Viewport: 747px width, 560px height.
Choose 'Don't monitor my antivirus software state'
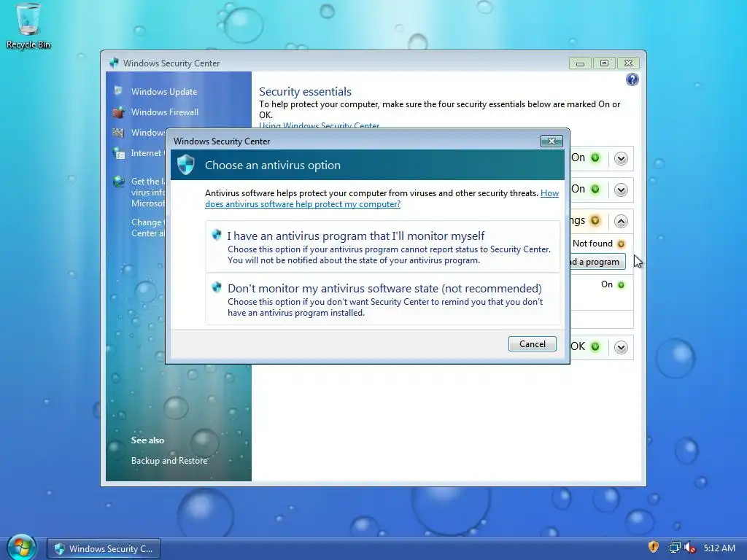[383, 299]
